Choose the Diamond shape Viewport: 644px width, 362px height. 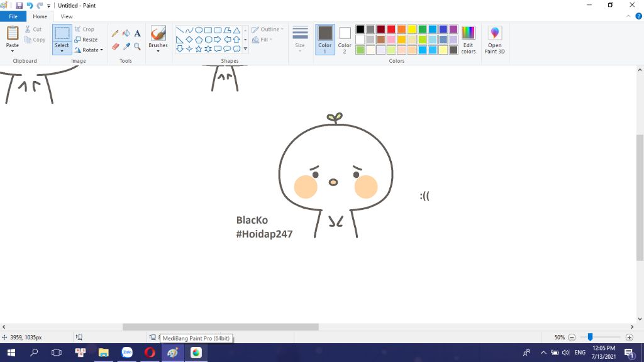click(189, 40)
